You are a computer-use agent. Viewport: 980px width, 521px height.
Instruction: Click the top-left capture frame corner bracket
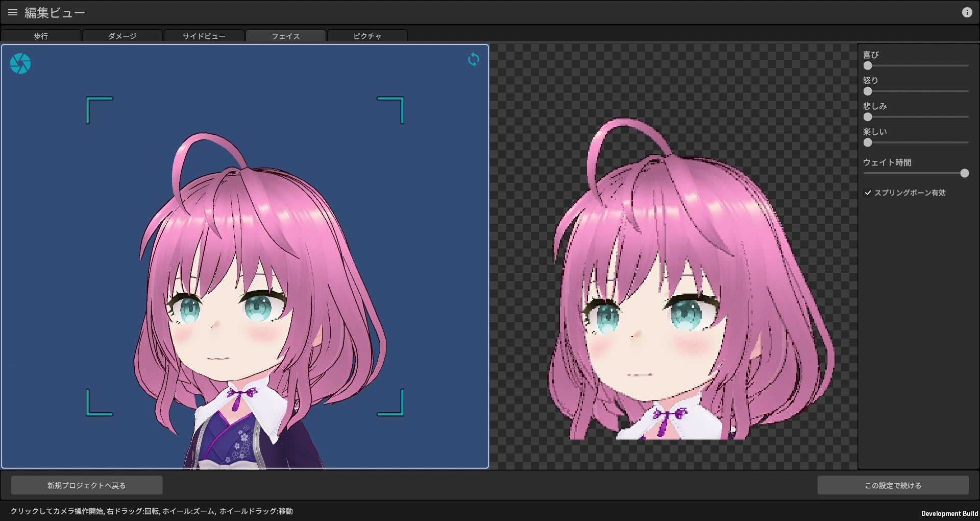coord(99,109)
